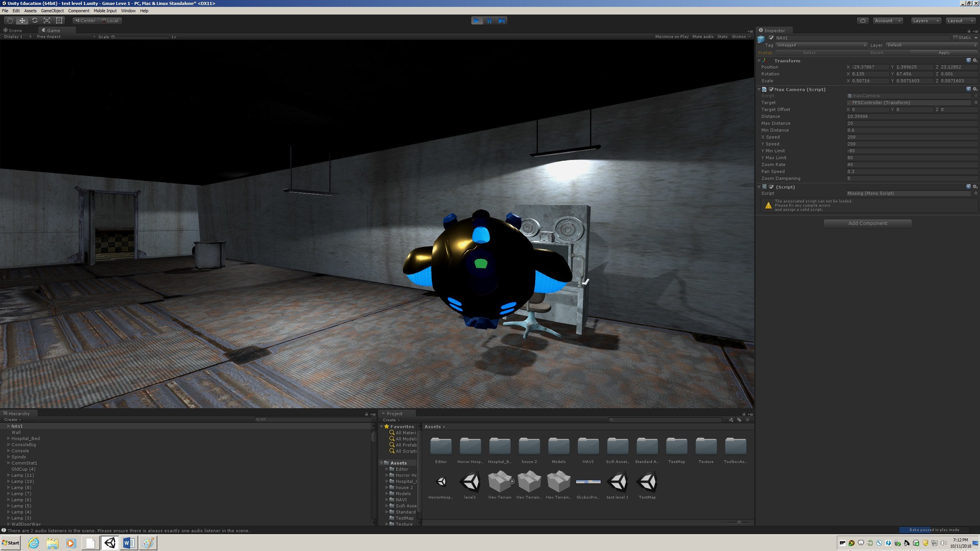Open the Assets menu

point(30,11)
